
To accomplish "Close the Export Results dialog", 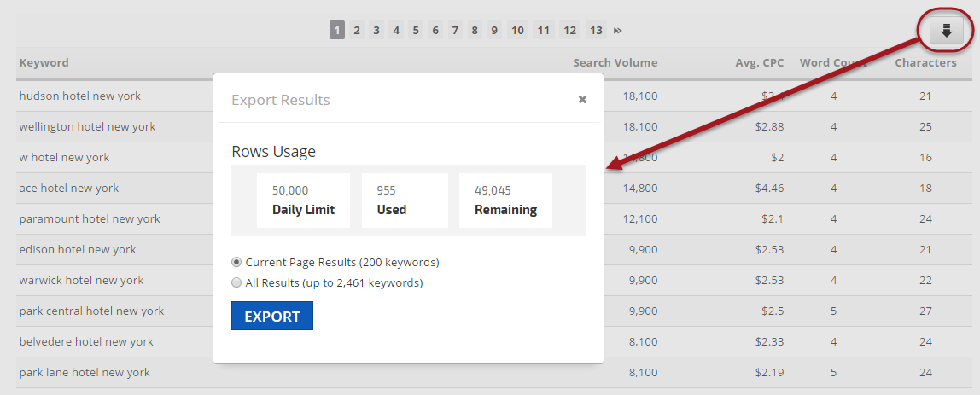I will coord(582,99).
